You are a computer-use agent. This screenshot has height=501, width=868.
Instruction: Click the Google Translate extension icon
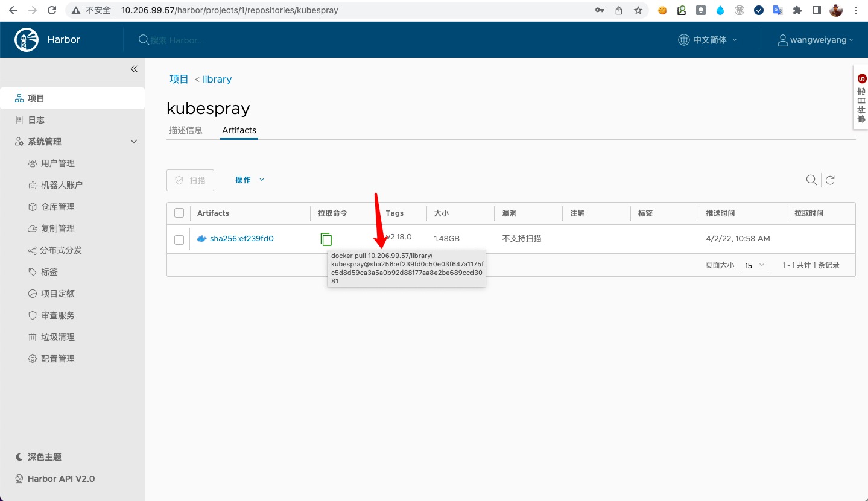pos(778,10)
